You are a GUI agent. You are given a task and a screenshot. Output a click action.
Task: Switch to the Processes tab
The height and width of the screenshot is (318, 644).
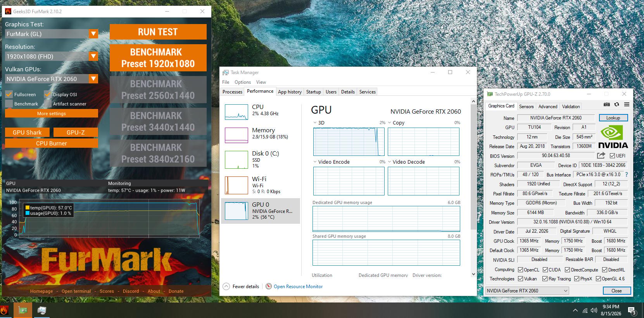232,92
